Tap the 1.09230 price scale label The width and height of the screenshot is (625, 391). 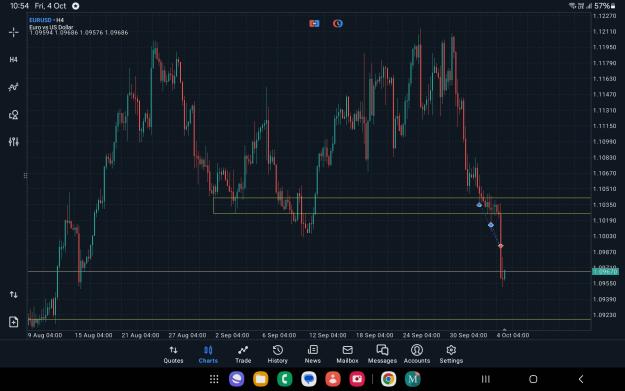(x=605, y=315)
